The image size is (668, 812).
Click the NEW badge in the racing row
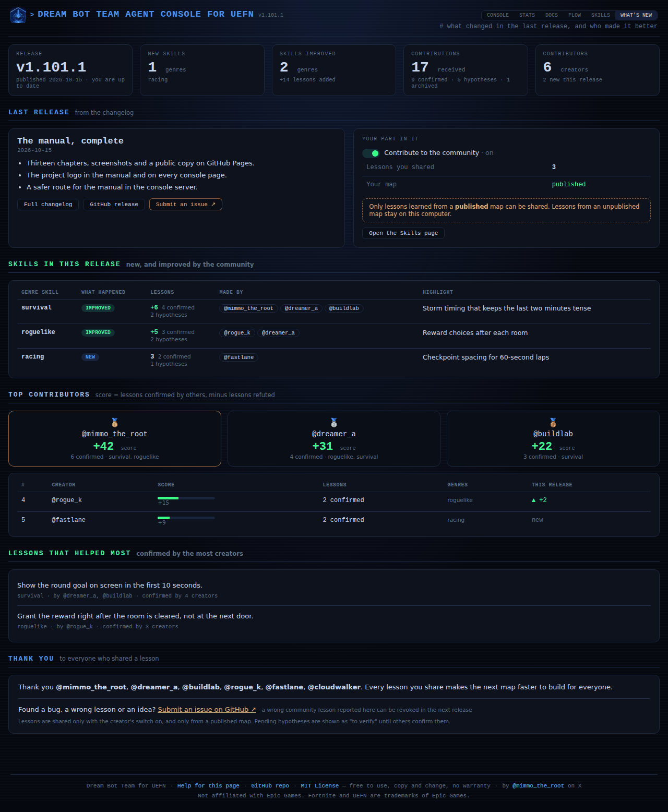[90, 357]
